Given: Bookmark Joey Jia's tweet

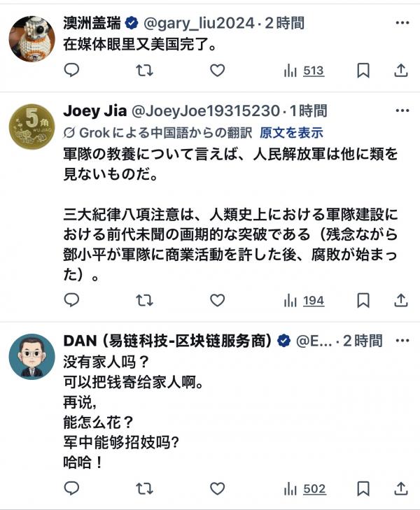Looking at the screenshot, I should click(x=363, y=300).
